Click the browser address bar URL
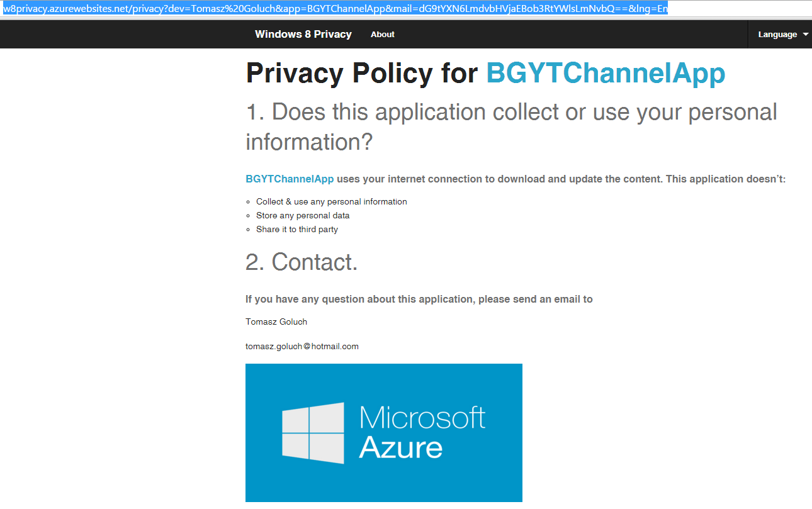 pyautogui.click(x=336, y=9)
